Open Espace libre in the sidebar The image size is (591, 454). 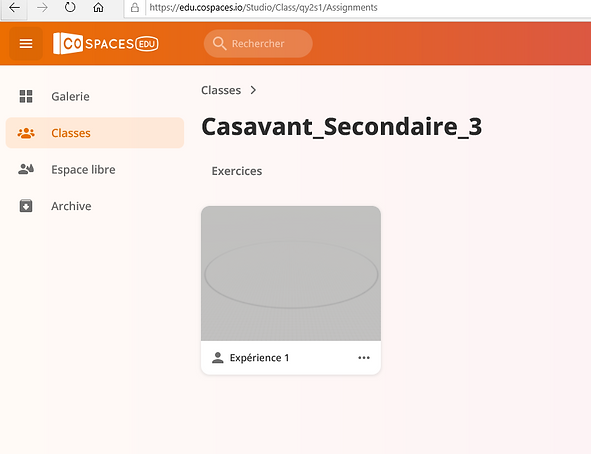(95, 170)
